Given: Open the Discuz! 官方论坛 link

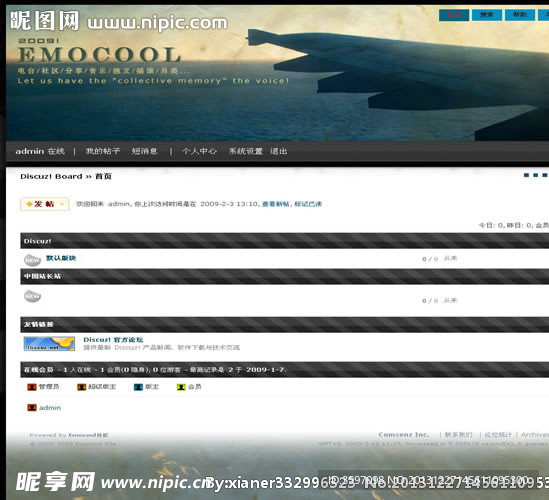Looking at the screenshot, I should 113,340.
